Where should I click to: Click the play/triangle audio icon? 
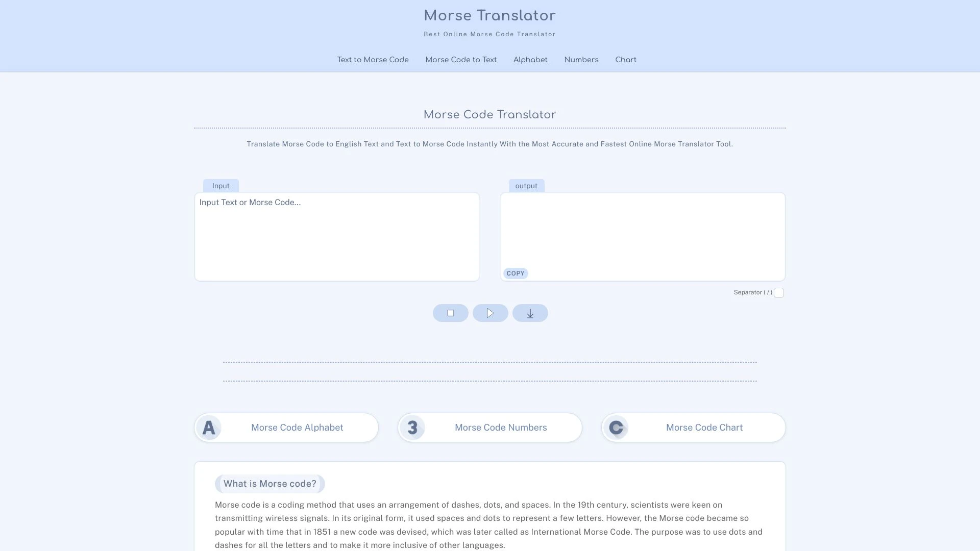[x=490, y=313]
